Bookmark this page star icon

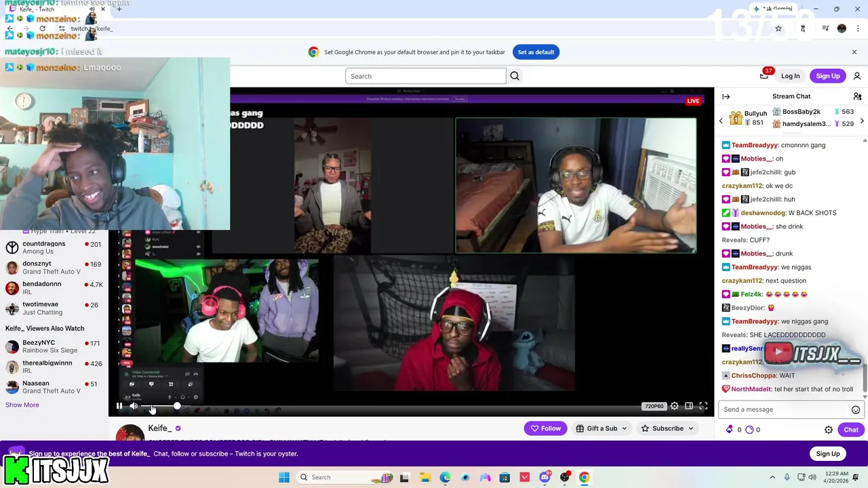[778, 28]
